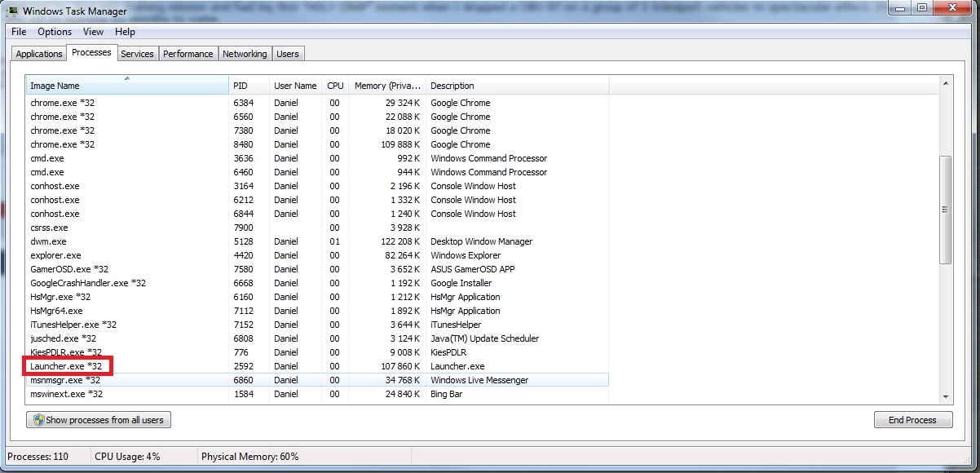Click the Task Manager title bar icon
980x473 pixels.
pyautogui.click(x=12, y=11)
